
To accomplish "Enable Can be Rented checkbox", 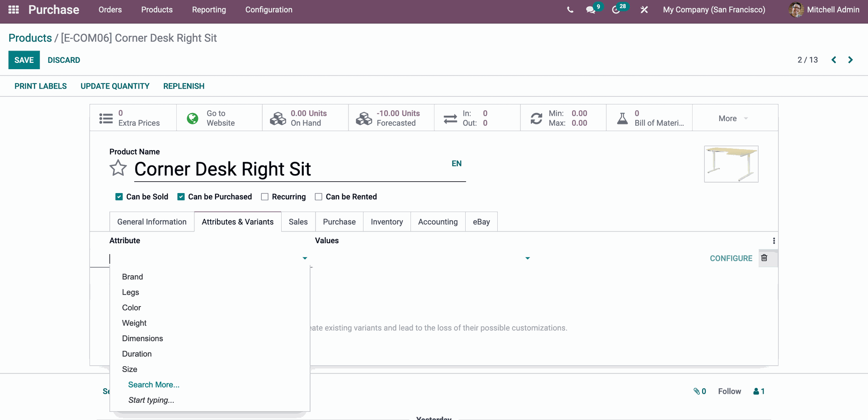I will pos(319,197).
